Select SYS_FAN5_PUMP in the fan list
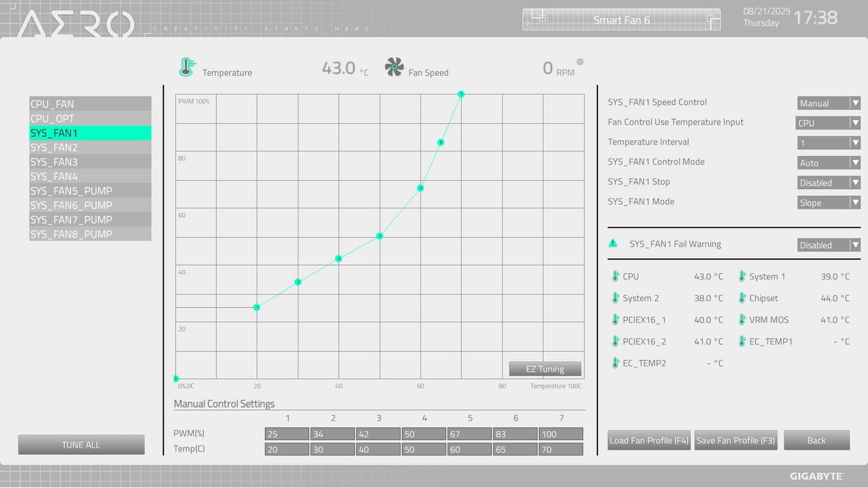The width and height of the screenshot is (868, 488). click(90, 190)
